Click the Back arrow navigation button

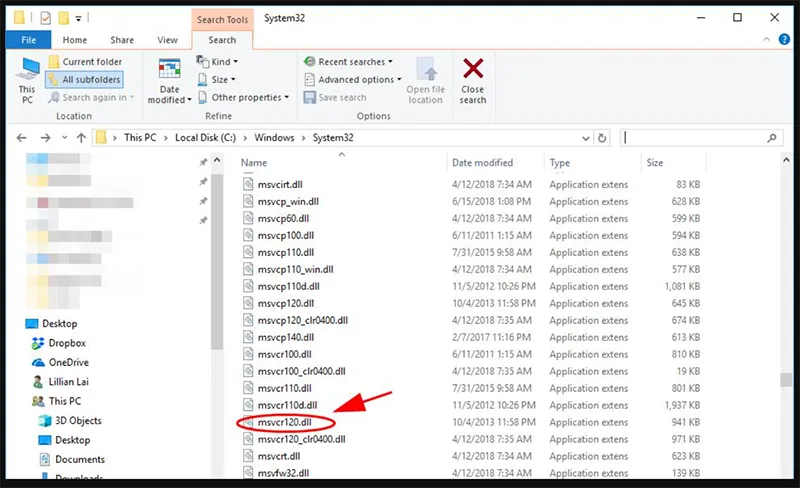19,137
